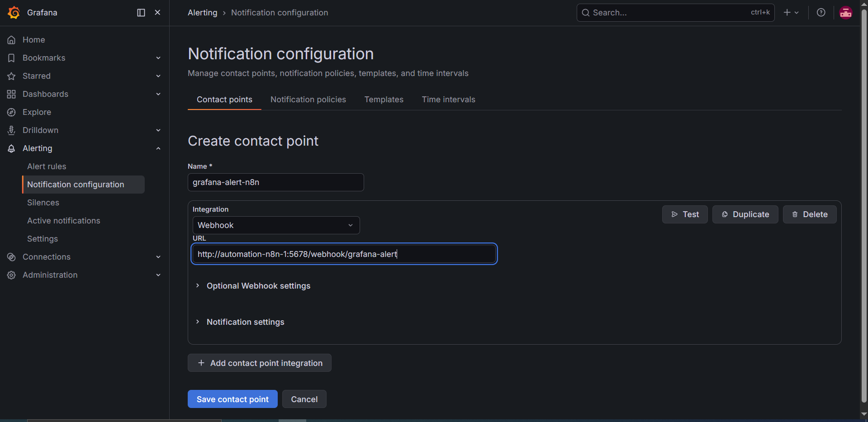Expand Optional Webhook settings
The height and width of the screenshot is (422, 868).
point(253,286)
